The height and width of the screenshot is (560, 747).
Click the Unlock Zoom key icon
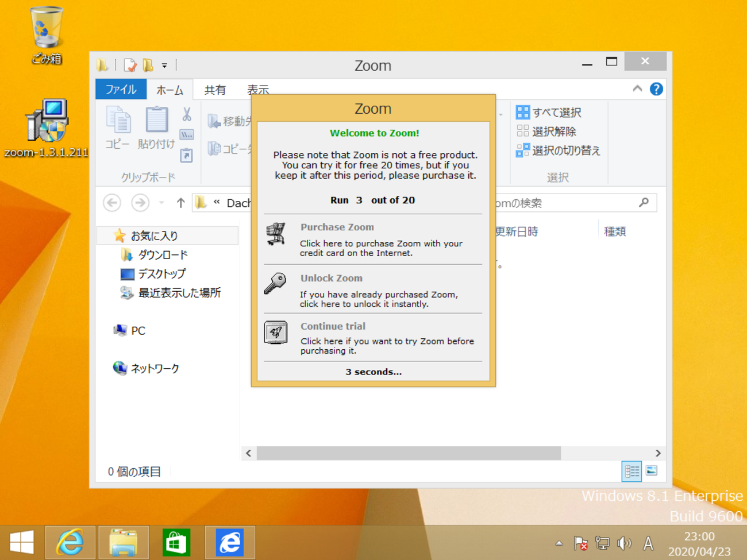point(276,284)
